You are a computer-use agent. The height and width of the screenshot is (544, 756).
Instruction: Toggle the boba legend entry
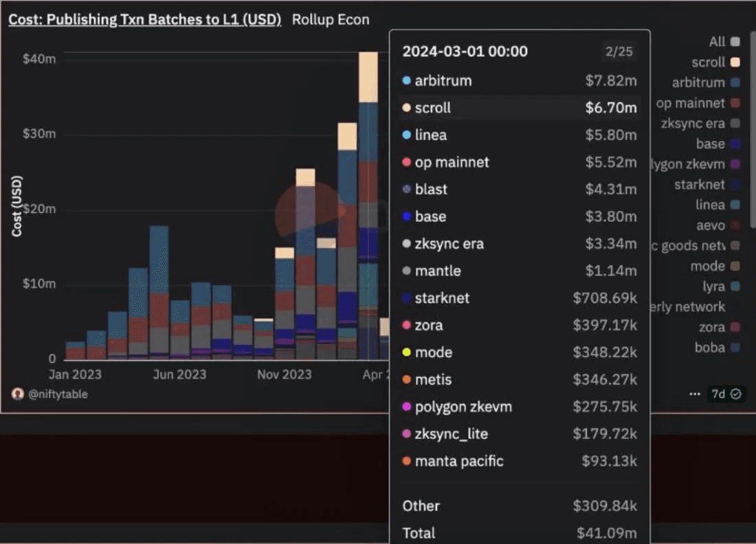[x=709, y=348]
